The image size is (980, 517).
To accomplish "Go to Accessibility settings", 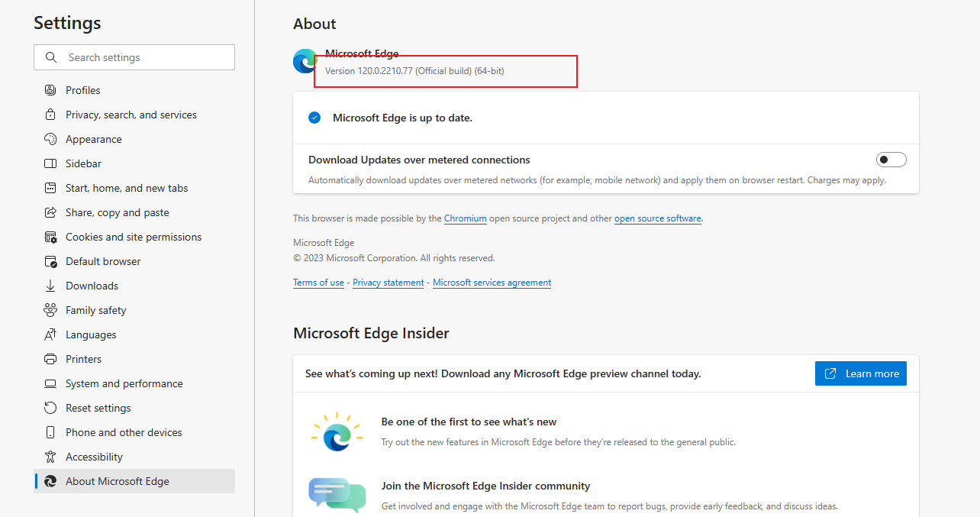I will [134, 457].
